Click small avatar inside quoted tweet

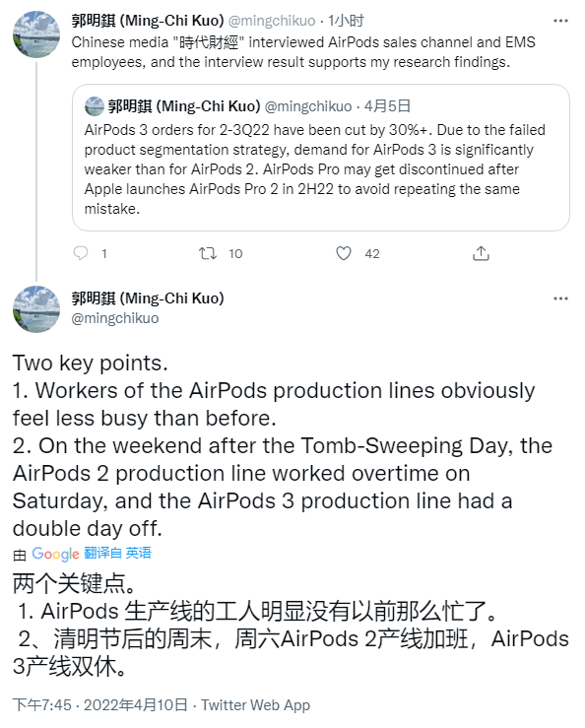coord(95,106)
